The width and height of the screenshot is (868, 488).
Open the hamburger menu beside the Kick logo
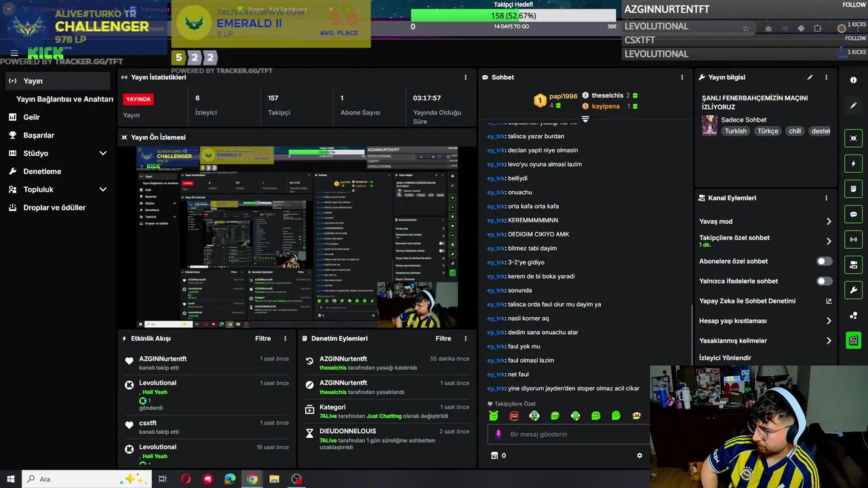14,53
